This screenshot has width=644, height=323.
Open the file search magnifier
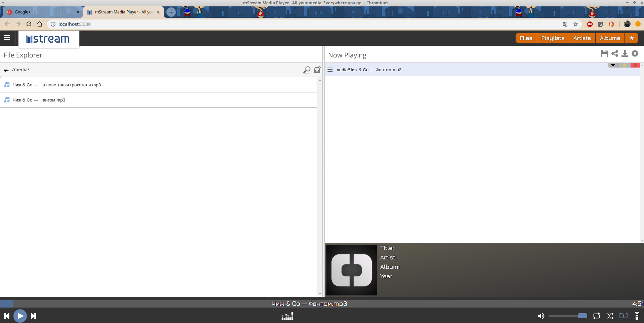click(307, 70)
